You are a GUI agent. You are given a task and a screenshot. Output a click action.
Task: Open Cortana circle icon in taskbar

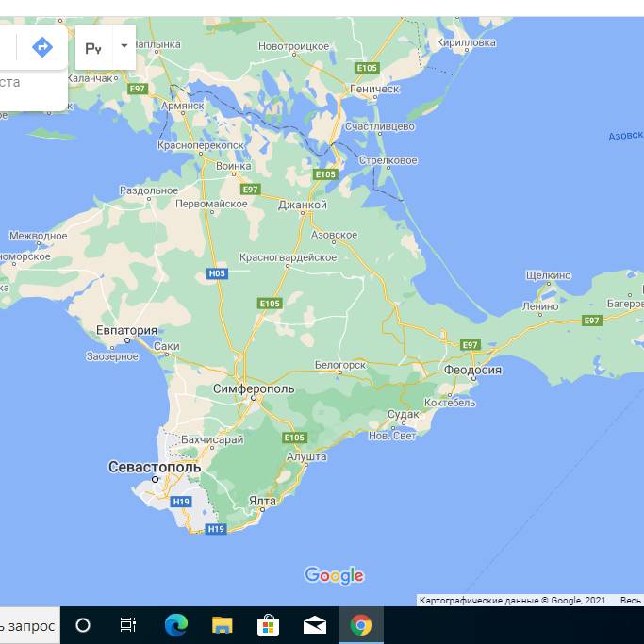pos(83,625)
